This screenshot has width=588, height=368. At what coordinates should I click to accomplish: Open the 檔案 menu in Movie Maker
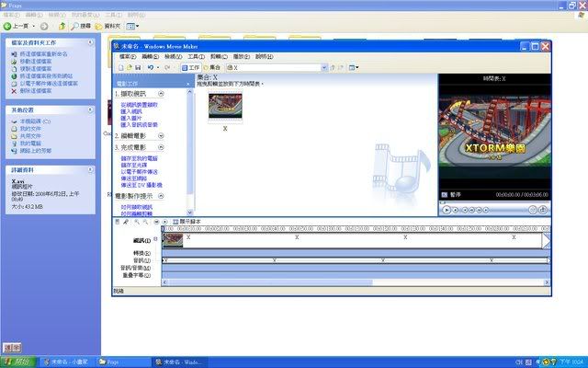point(126,56)
